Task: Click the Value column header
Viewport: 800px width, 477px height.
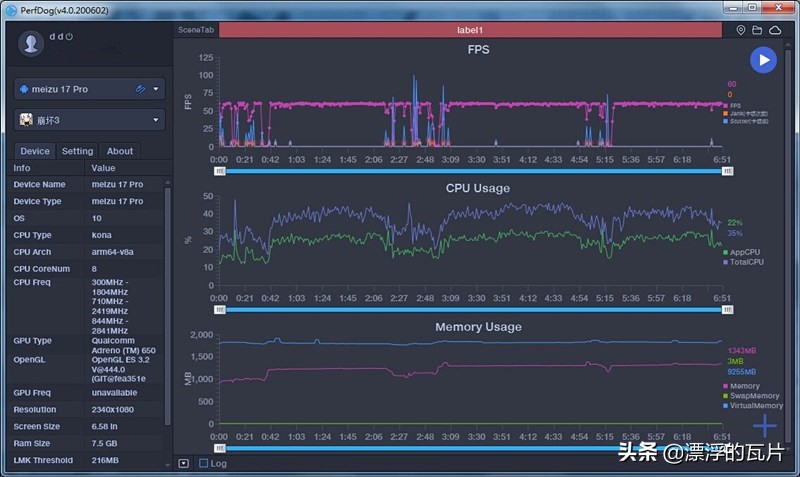Action: click(103, 168)
